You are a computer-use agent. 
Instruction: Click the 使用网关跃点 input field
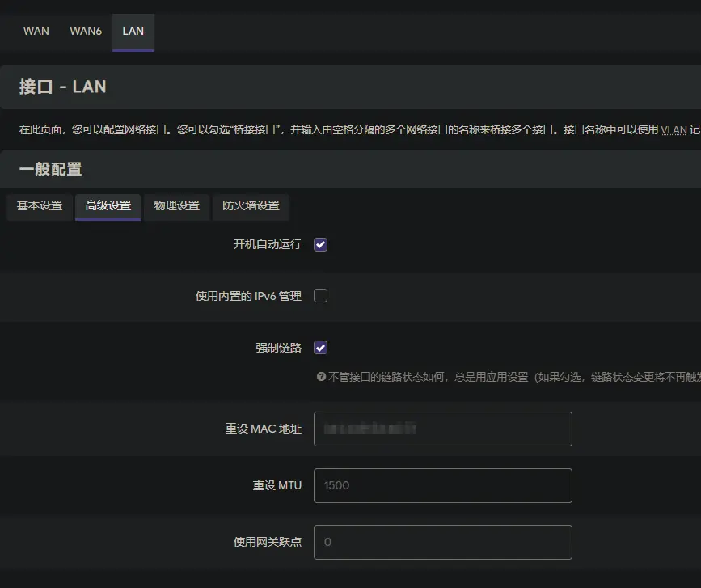click(442, 543)
